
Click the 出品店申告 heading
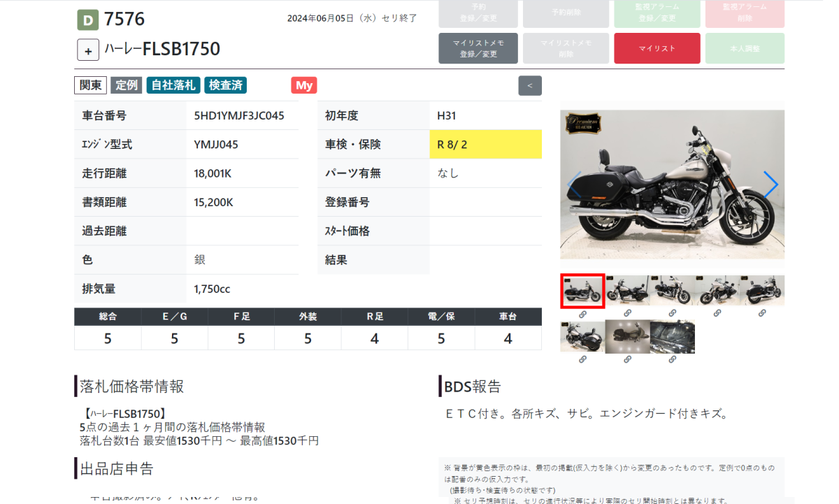click(117, 468)
